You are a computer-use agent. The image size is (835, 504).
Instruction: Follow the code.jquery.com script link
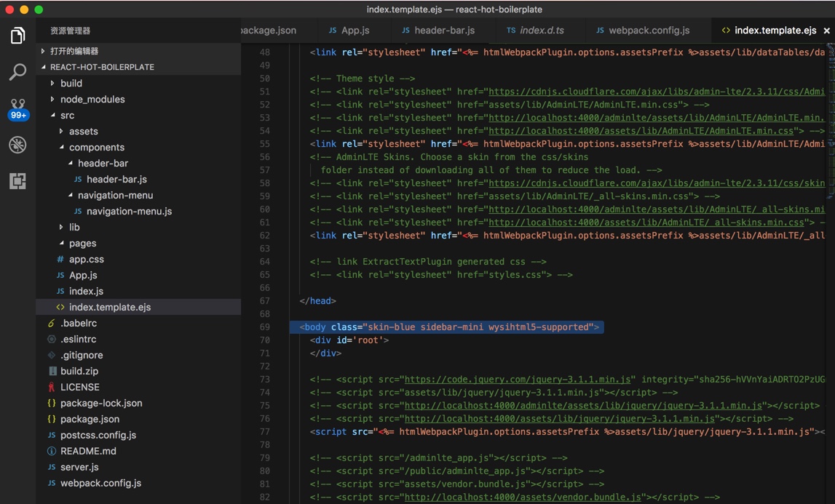517,379
